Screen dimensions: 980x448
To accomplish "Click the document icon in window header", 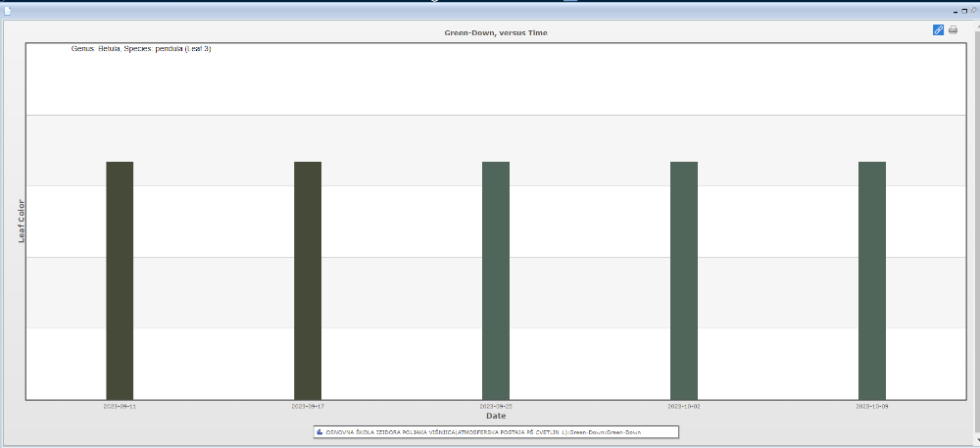I will (8, 10).
